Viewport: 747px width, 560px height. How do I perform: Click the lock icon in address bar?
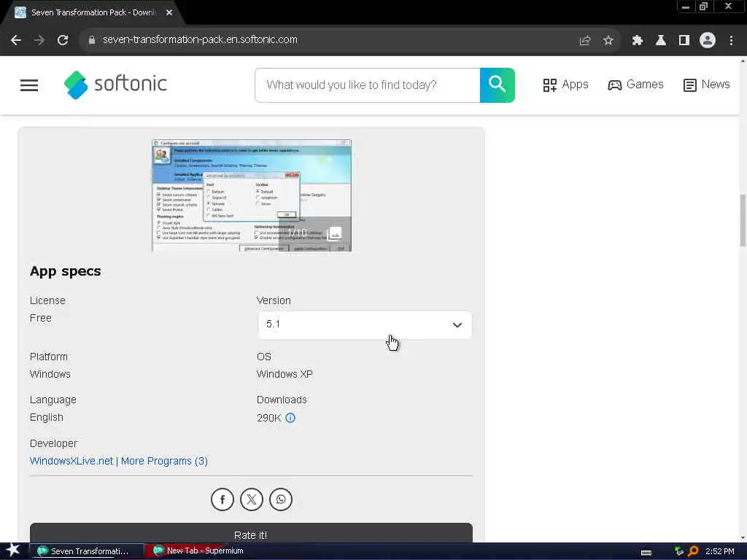pyautogui.click(x=91, y=40)
